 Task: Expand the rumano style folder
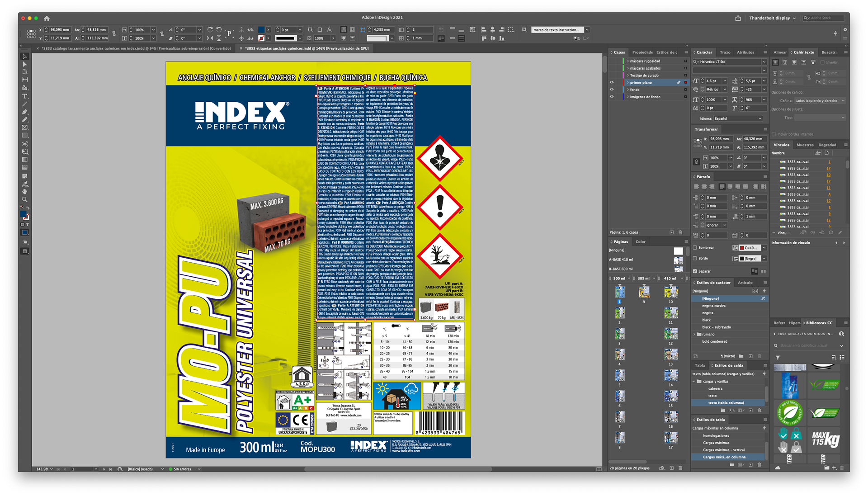(695, 335)
